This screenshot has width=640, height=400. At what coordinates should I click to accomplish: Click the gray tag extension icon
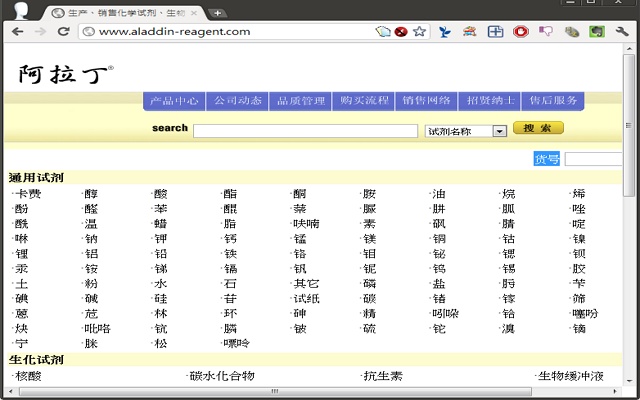point(571,31)
